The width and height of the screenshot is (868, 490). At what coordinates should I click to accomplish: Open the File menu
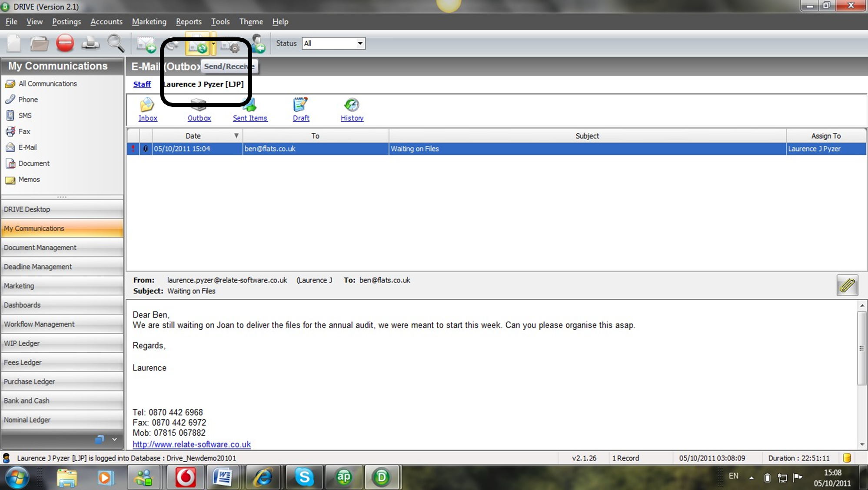11,22
